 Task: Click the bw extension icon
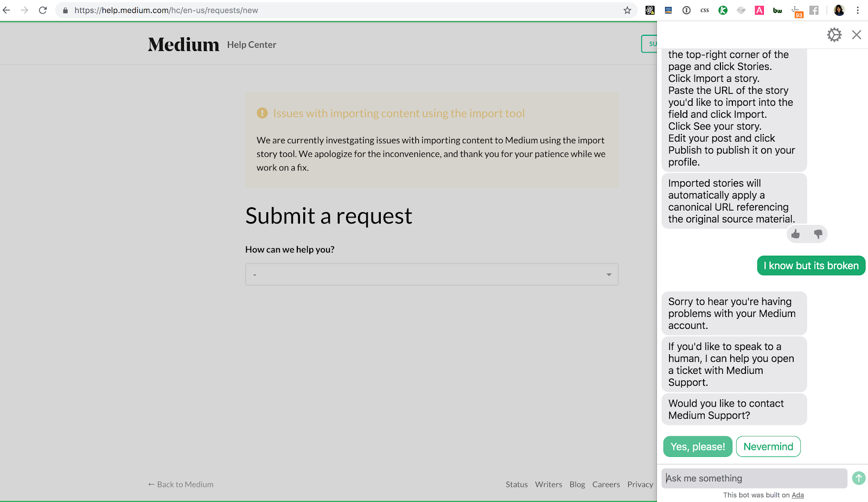[x=777, y=10]
